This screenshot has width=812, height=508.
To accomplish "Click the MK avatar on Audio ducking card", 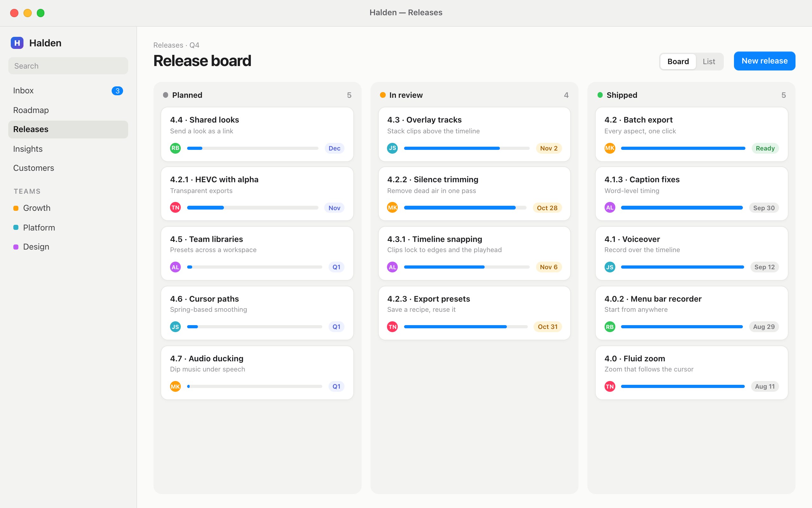I will coord(175,386).
